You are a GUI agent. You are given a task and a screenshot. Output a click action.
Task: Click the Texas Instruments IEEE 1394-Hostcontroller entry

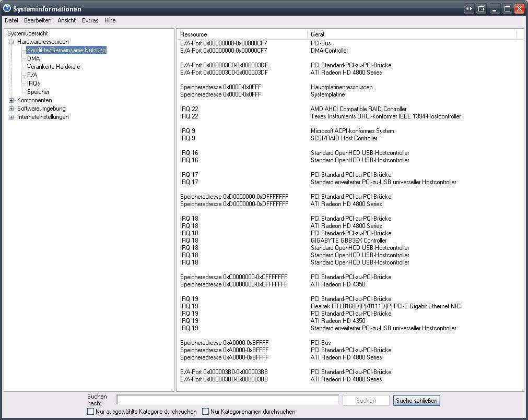(385, 116)
